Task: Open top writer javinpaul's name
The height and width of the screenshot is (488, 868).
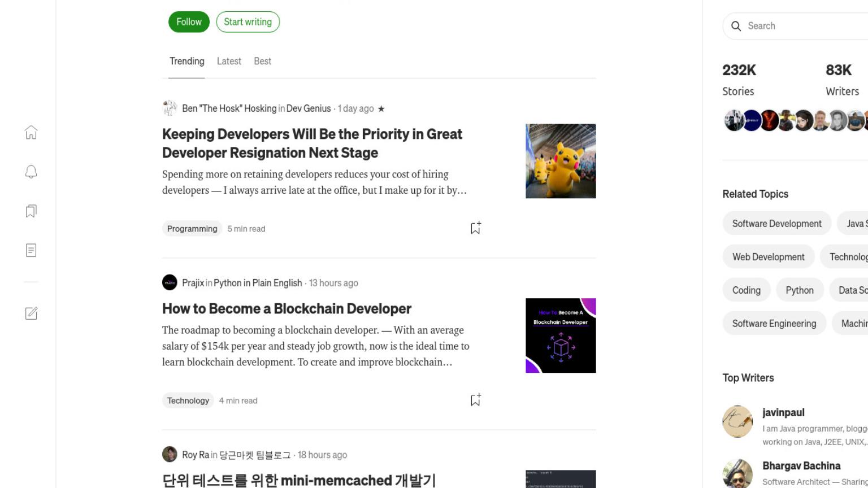Action: click(783, 412)
